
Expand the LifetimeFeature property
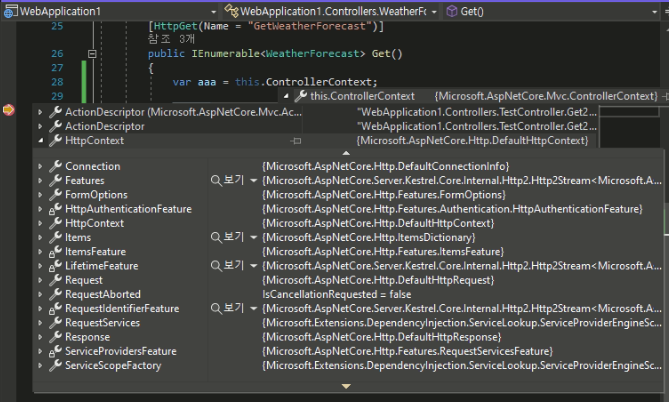point(40,266)
